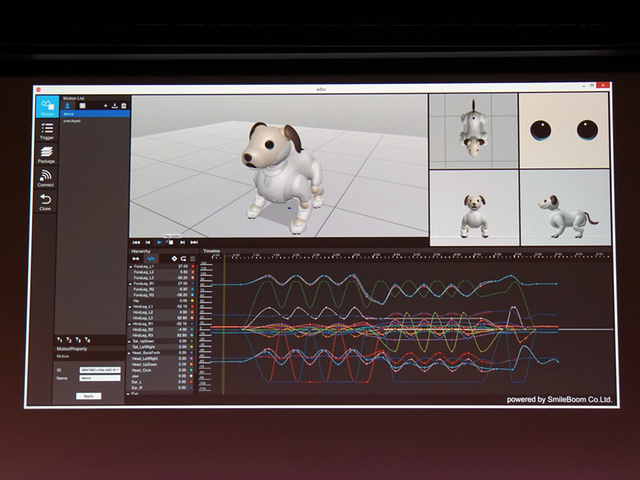Collapse the HindLeg_L1 group
Screen dimensions: 640x480
coord(130,307)
